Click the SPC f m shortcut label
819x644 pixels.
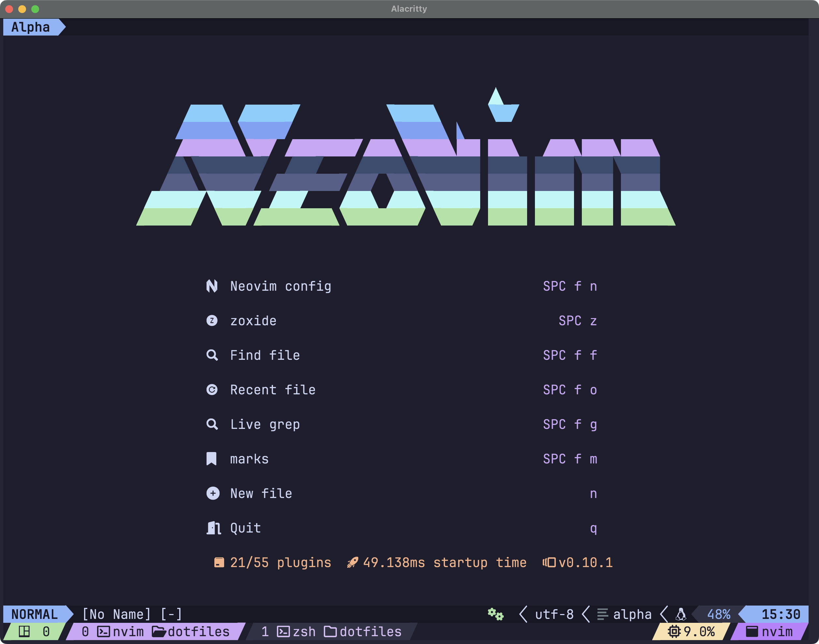tap(570, 459)
